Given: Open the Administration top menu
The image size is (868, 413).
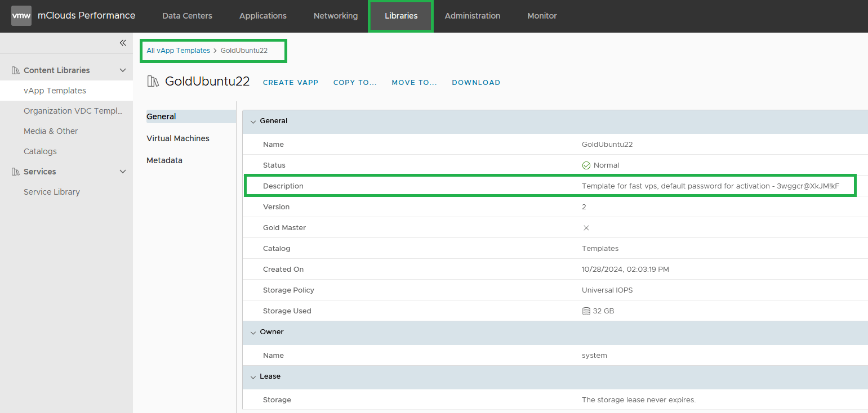Looking at the screenshot, I should pos(473,16).
